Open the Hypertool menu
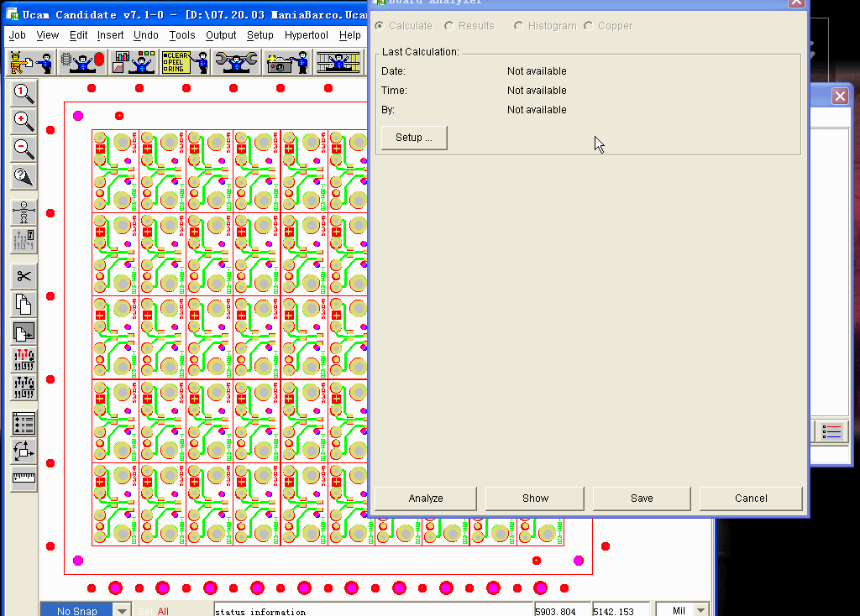This screenshot has height=616, width=860. coord(306,35)
